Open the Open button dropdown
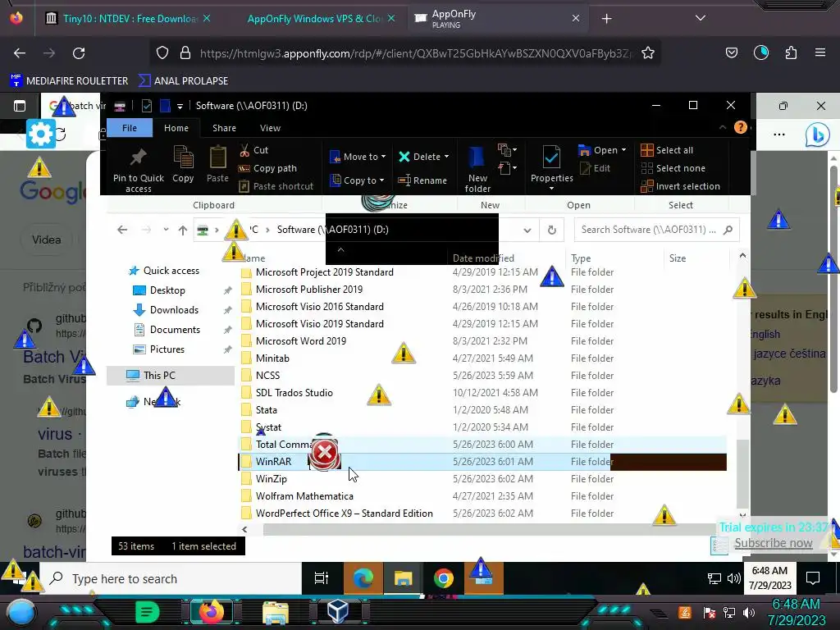The height and width of the screenshot is (630, 840). point(623,150)
